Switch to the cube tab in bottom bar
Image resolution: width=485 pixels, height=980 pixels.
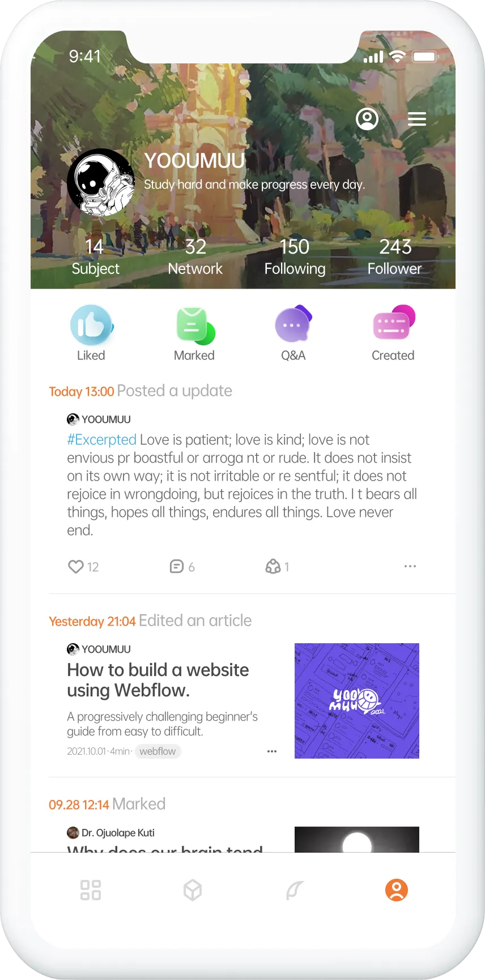pos(193,890)
